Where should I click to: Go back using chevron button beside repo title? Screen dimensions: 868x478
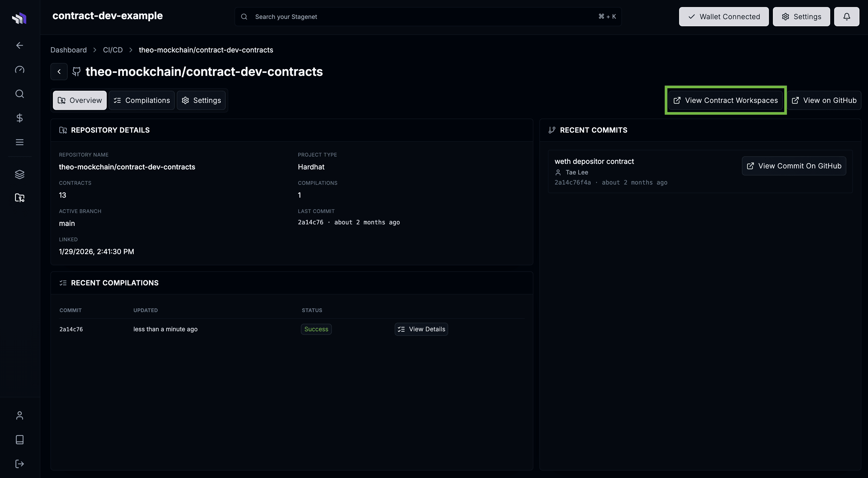click(59, 71)
